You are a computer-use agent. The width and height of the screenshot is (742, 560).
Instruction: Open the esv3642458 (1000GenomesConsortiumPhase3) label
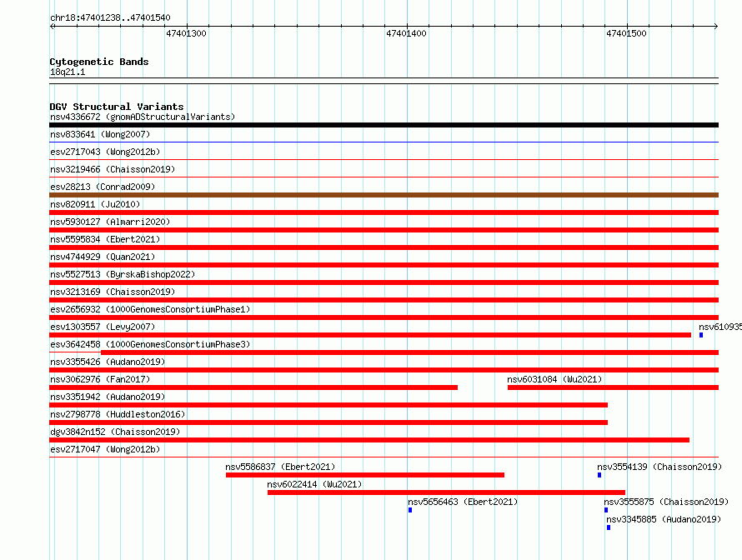pos(150,344)
